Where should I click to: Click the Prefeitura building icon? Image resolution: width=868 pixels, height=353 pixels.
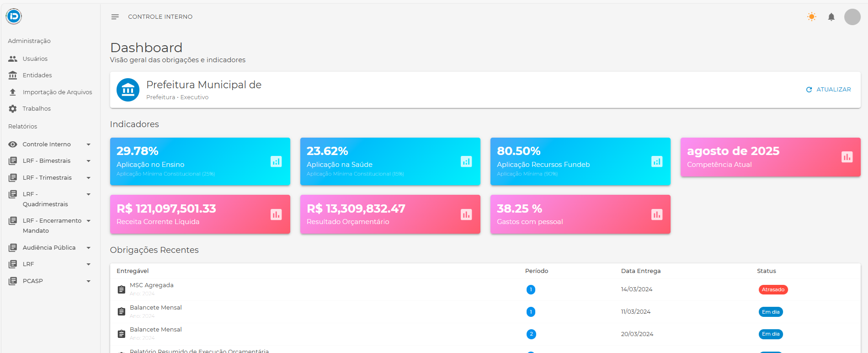[128, 90]
